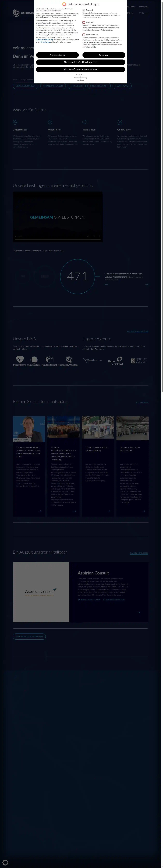
Task: Click right arrow of statistics carousel
Action: pos(147,284)
